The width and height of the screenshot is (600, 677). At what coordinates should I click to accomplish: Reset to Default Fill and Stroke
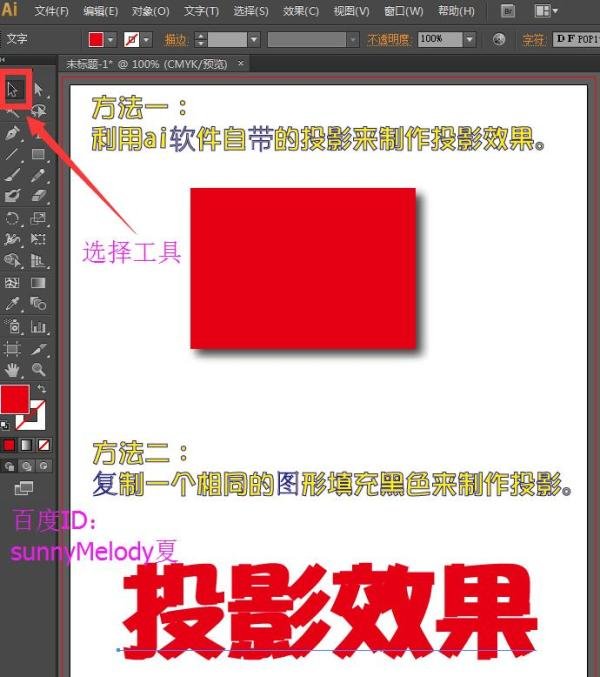pos(5,426)
